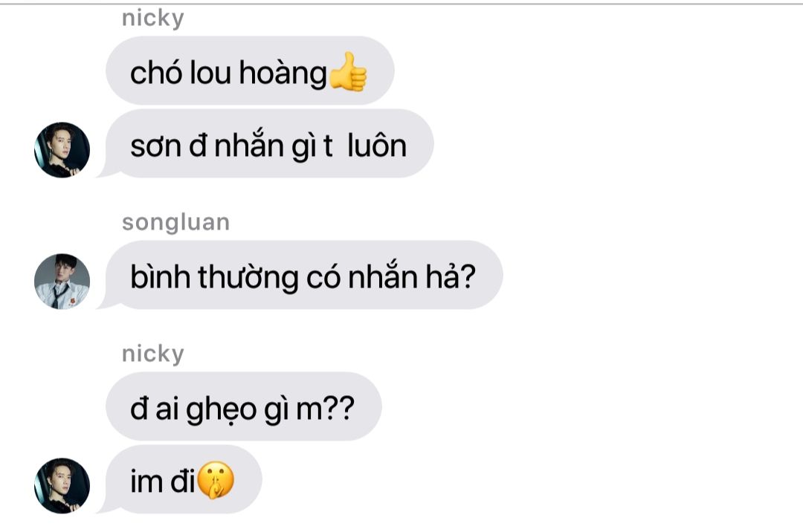Viewport: 803px width, 532px height.
Task: Click the word "ghẹo" in nicky's message
Action: tap(221, 410)
